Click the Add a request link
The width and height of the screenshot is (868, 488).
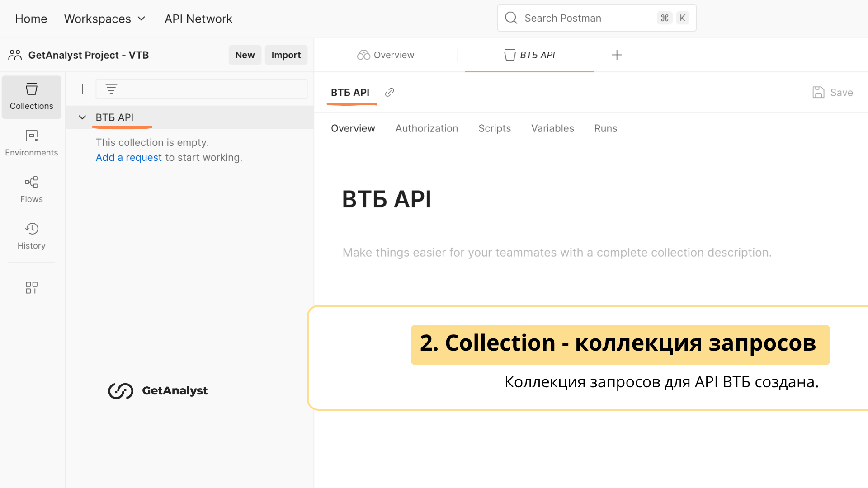(129, 157)
